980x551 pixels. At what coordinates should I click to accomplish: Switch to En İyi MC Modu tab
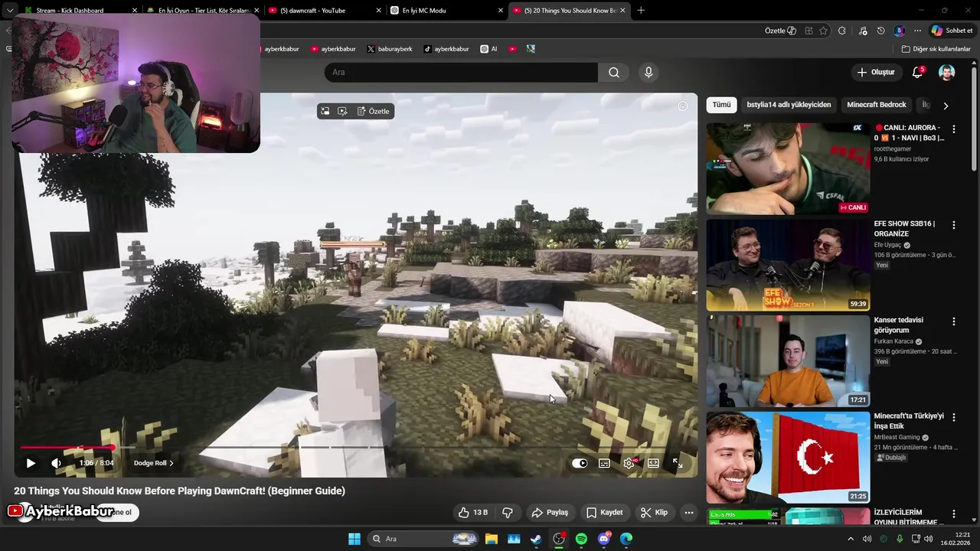[446, 11]
